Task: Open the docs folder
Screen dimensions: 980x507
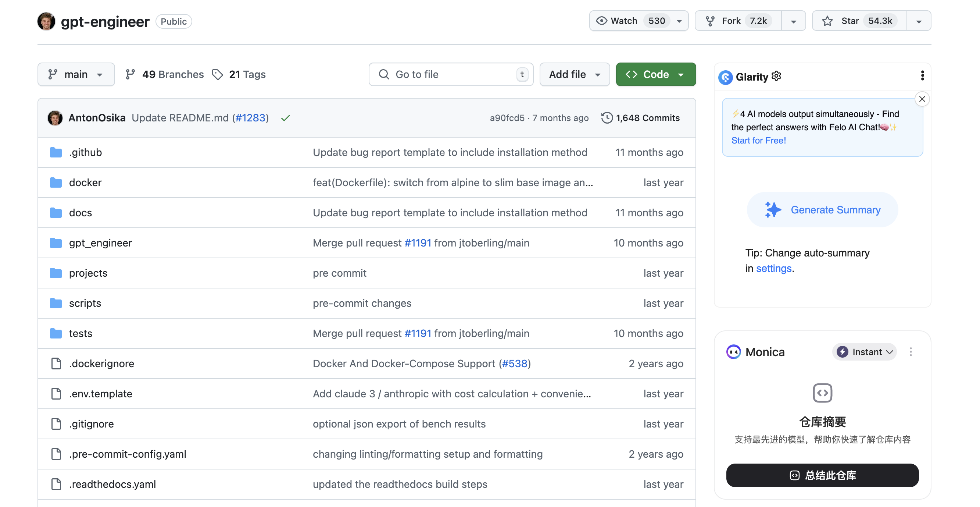Action: pos(80,213)
